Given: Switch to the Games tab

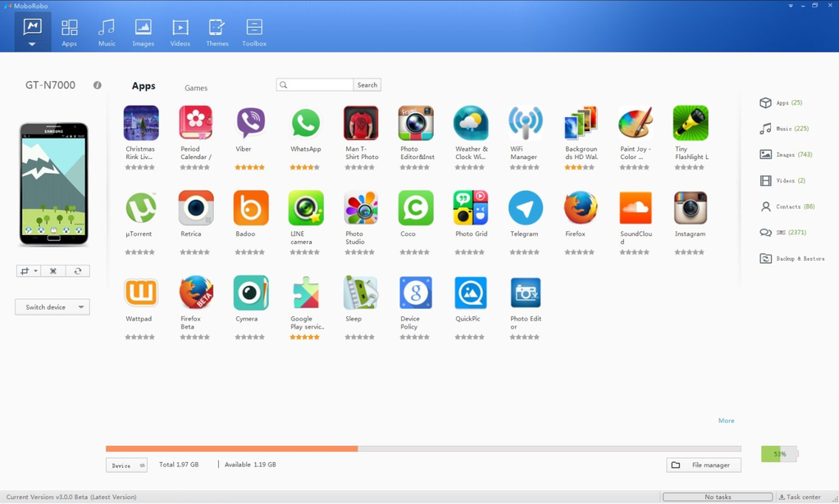Looking at the screenshot, I should click(196, 88).
